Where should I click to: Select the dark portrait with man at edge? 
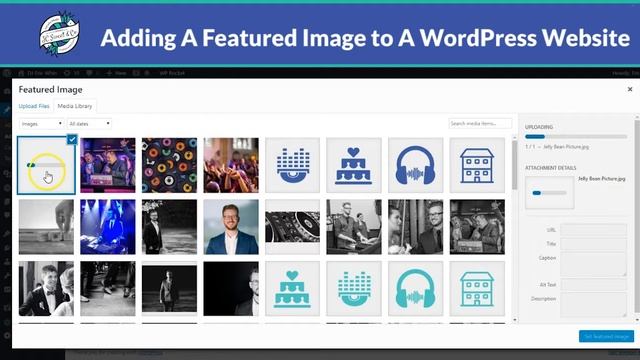[231, 289]
